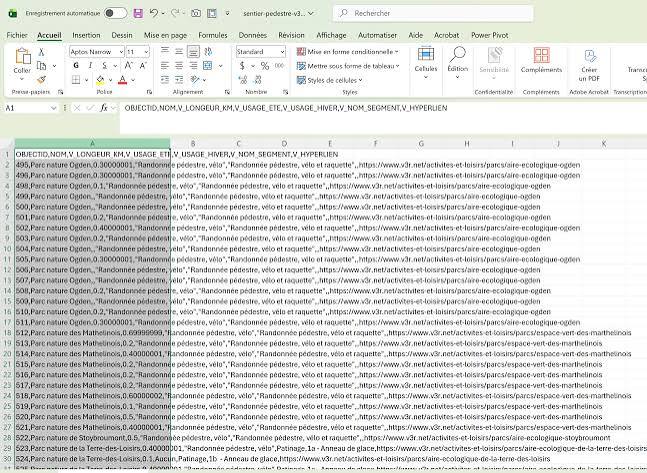Open Mise en forme conditionnelle menu
This screenshot has width=647, height=473.
[x=348, y=52]
